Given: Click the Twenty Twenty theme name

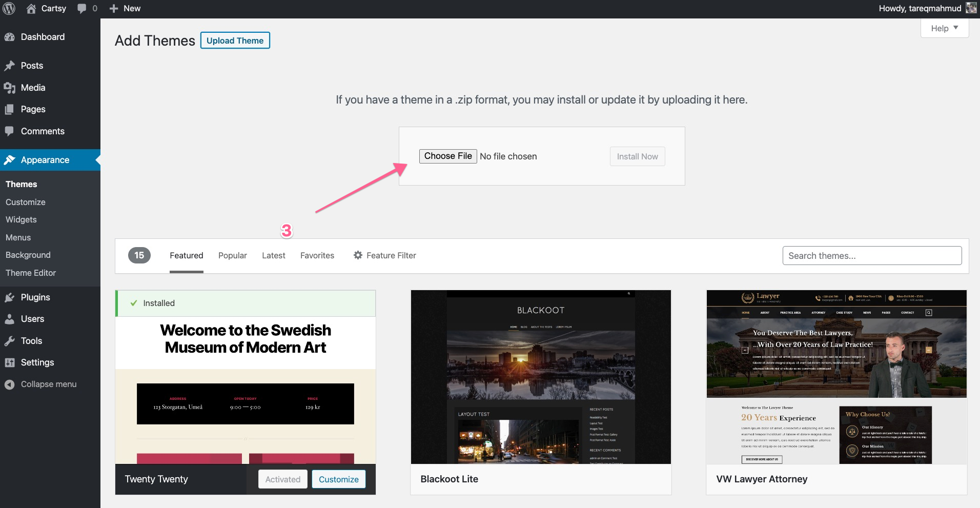Looking at the screenshot, I should point(156,479).
